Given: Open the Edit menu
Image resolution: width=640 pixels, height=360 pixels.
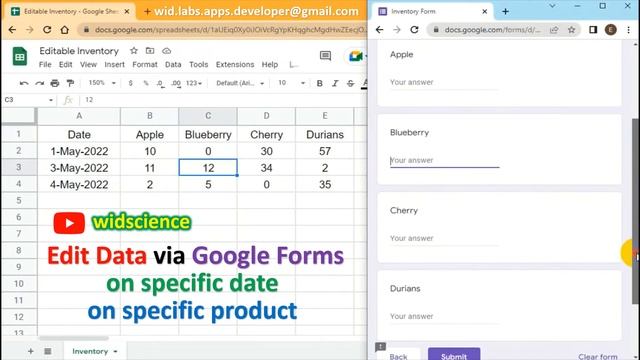Looking at the screenshot, I should point(65,64).
